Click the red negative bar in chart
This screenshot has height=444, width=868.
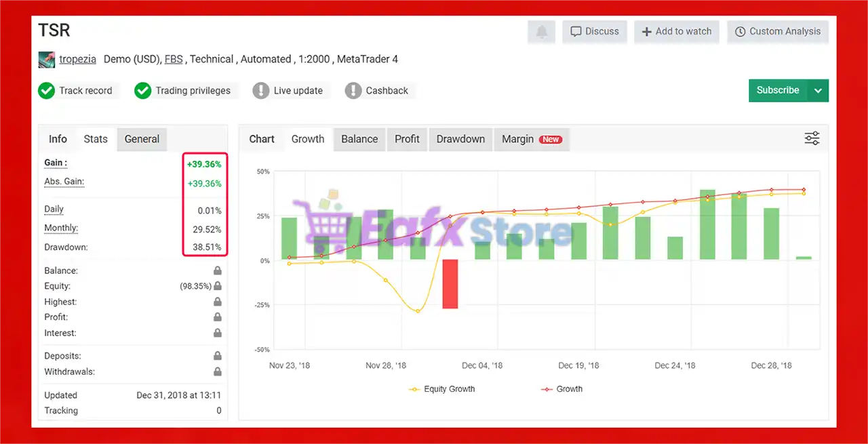[x=450, y=284]
